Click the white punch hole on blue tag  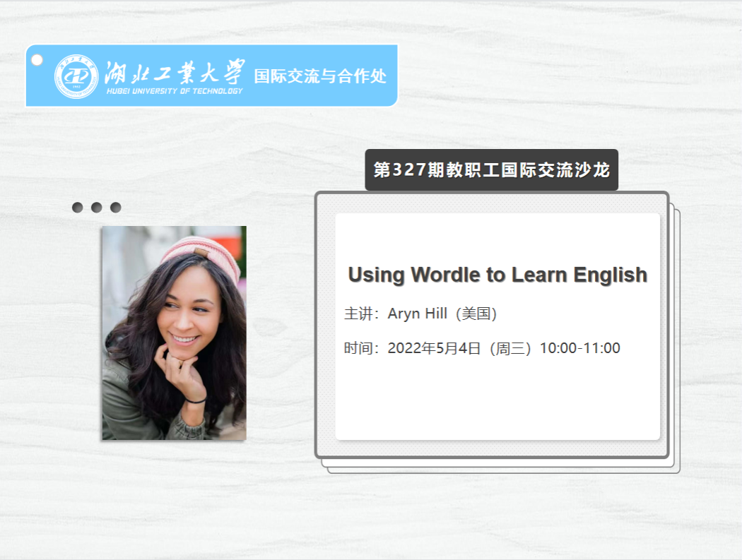click(x=37, y=61)
